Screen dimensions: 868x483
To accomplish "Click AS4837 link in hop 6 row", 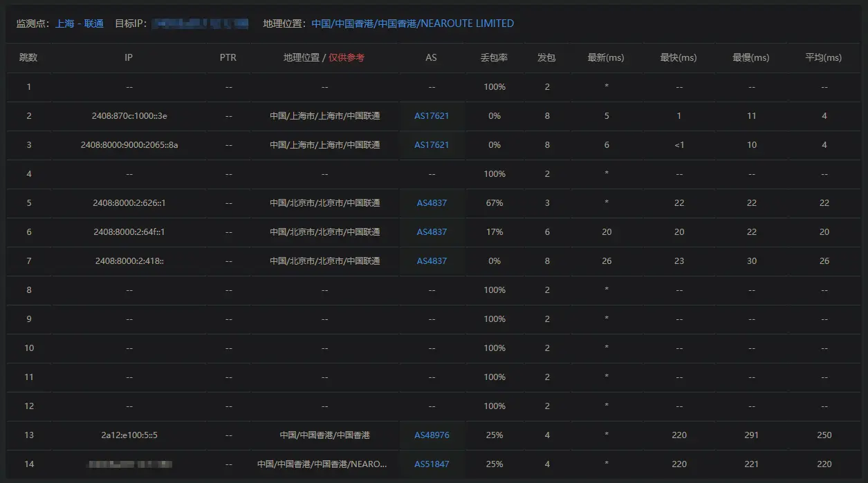I will pos(432,232).
